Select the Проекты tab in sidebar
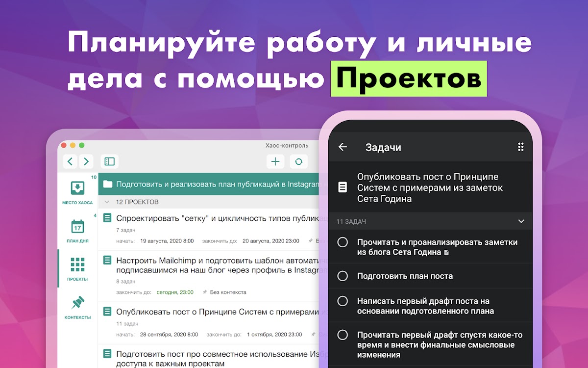This screenshot has width=588, height=368. [x=77, y=269]
